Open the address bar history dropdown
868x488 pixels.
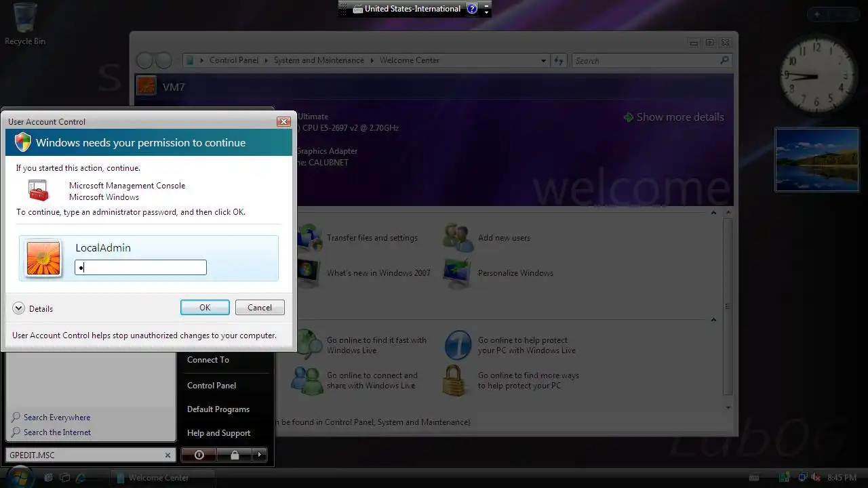point(543,60)
